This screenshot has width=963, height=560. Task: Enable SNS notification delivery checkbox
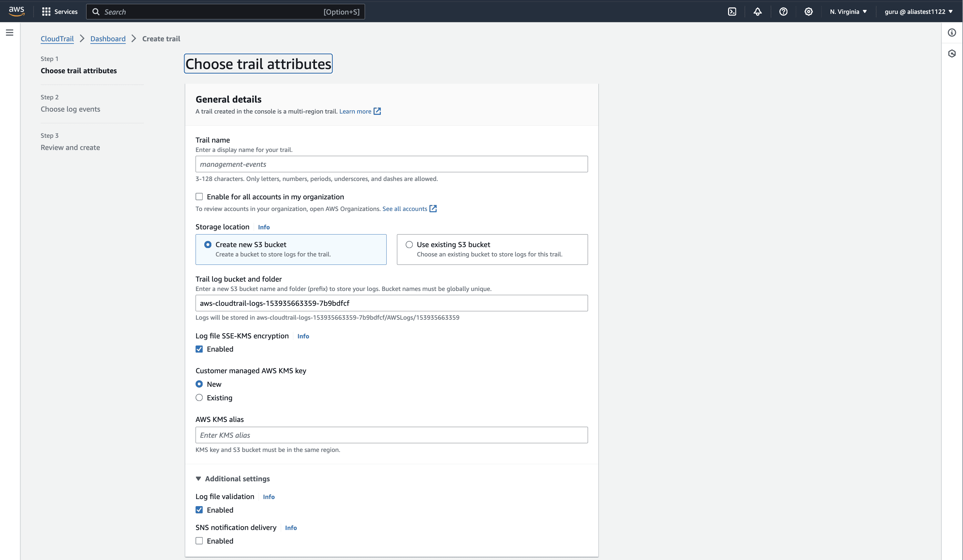[x=199, y=541]
